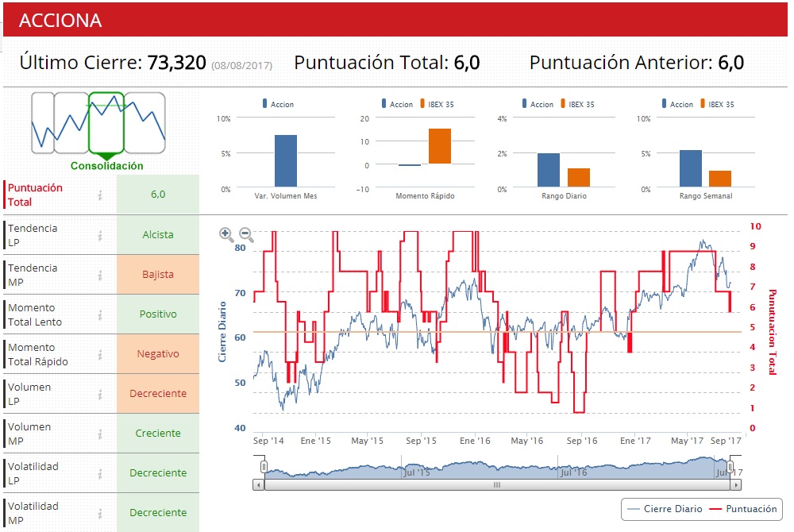Open info icon for Puntuación Total
794x532 pixels.
point(100,195)
